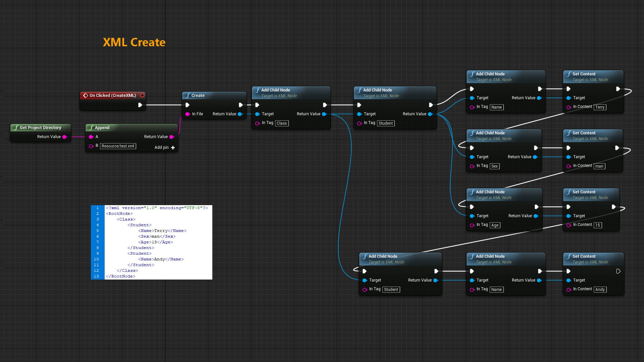Click the f icon on Set Content with Terry
Viewport: 644px width, 362px height.
(x=569, y=74)
